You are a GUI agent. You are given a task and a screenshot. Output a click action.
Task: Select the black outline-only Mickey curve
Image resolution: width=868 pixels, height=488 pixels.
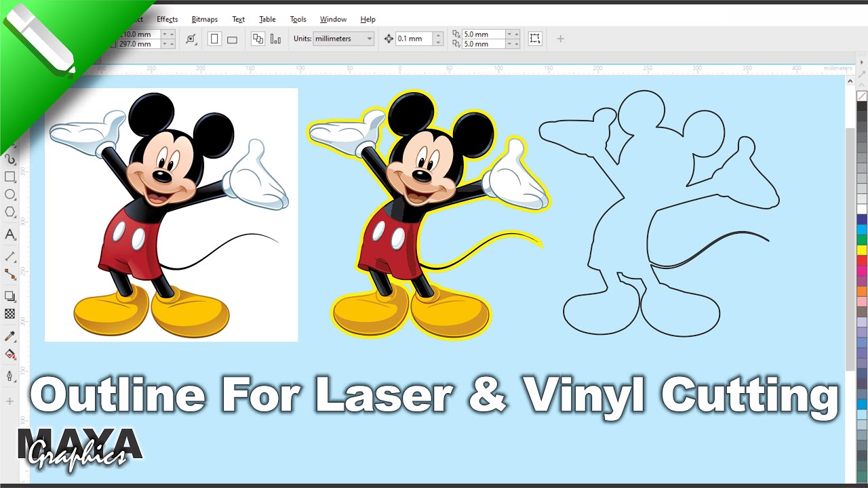658,212
